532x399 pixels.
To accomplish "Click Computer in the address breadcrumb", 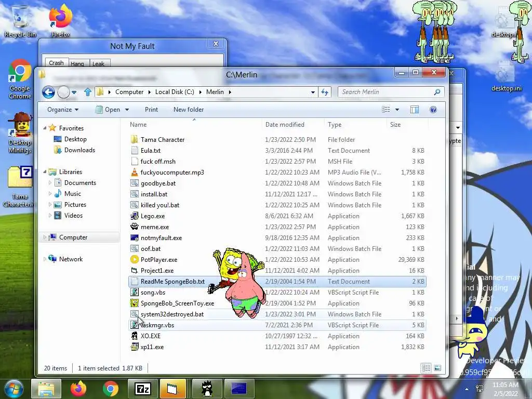I will coord(129,92).
